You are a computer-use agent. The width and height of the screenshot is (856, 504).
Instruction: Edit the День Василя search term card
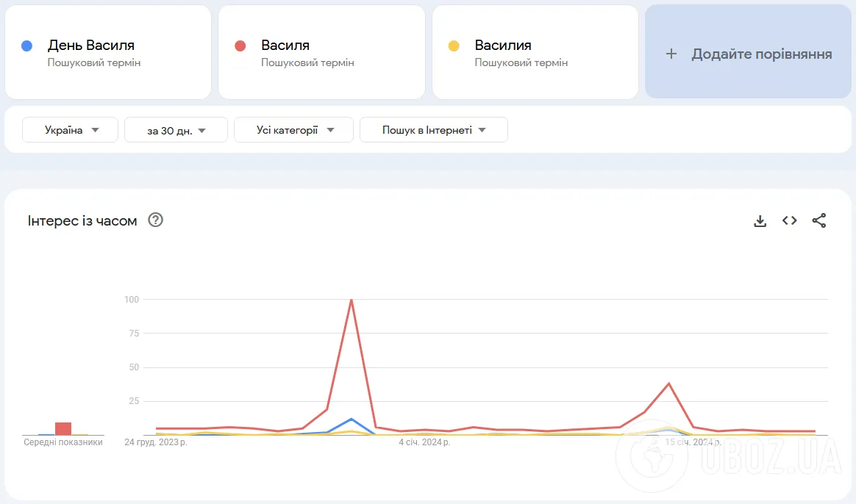(x=108, y=52)
